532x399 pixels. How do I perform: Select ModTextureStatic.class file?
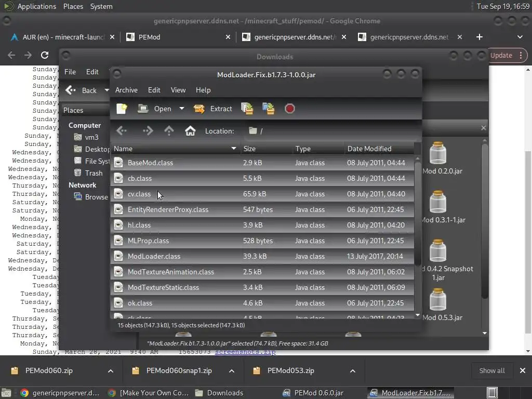pos(262,287)
